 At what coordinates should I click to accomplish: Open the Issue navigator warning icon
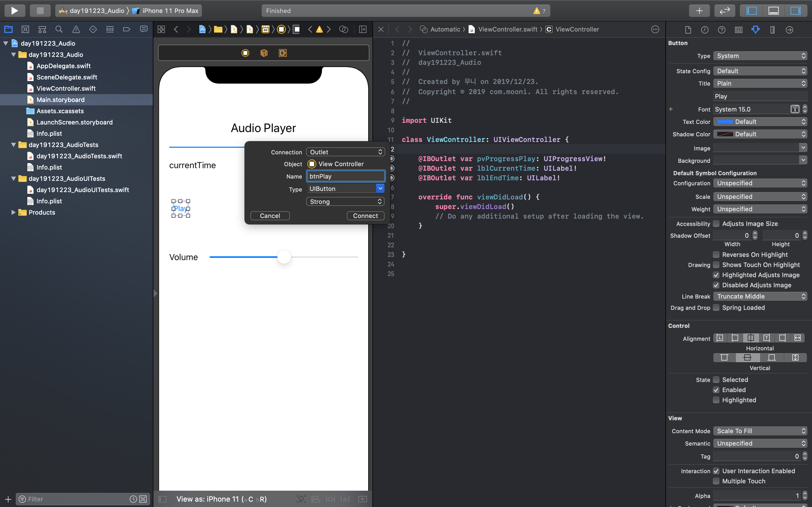[x=76, y=30]
